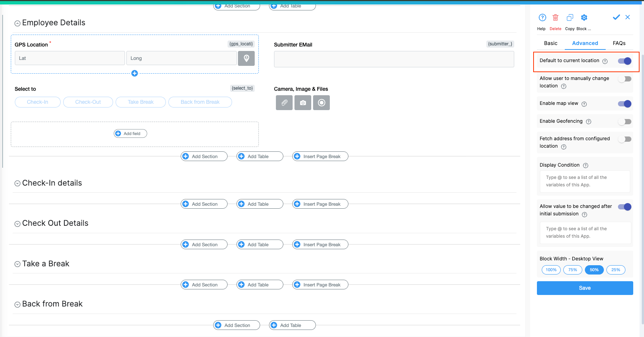Image resolution: width=644 pixels, height=337 pixels.
Task: Disable Enable map view
Action: click(624, 104)
